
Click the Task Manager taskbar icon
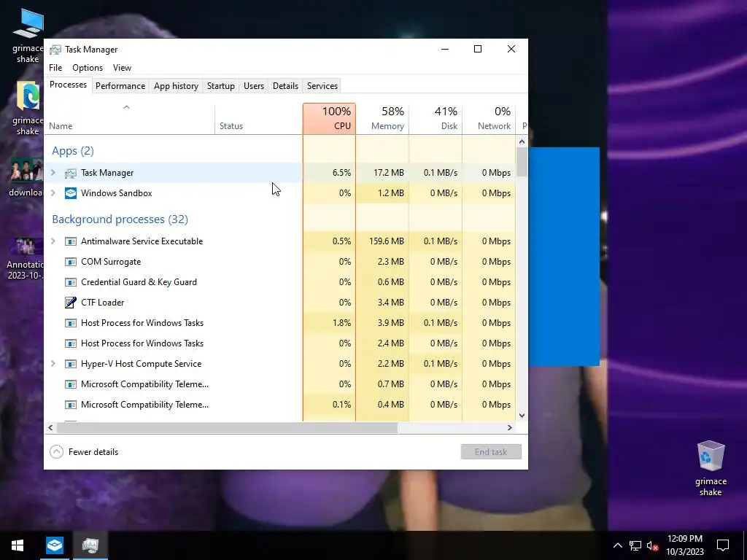coord(90,545)
